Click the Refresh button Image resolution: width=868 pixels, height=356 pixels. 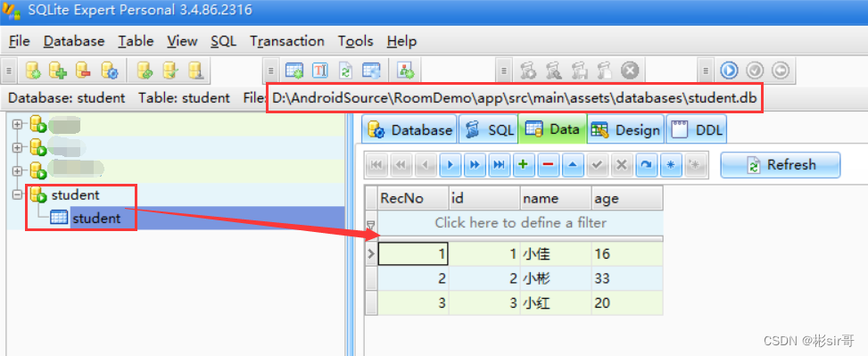coord(781,164)
